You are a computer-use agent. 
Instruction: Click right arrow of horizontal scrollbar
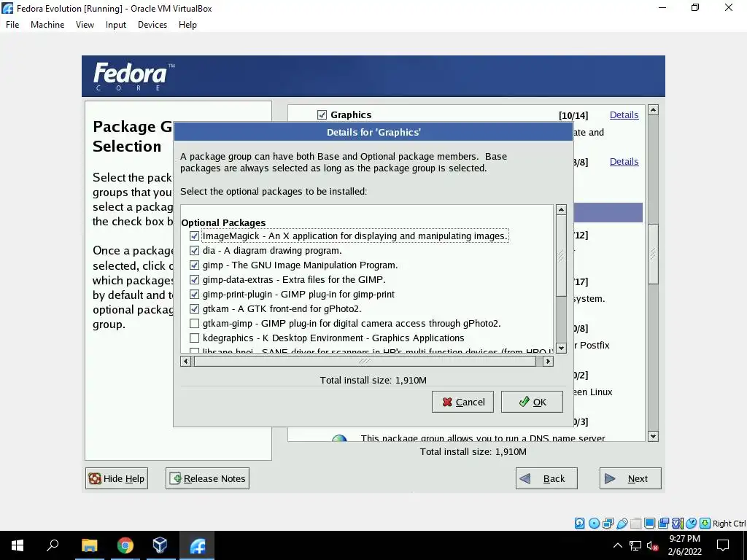(x=548, y=362)
